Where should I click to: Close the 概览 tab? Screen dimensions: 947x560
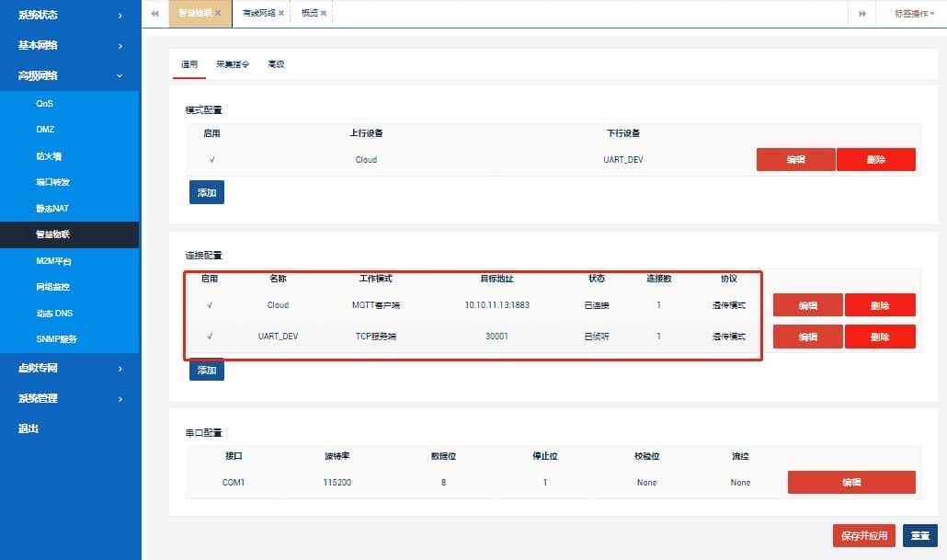click(x=324, y=13)
